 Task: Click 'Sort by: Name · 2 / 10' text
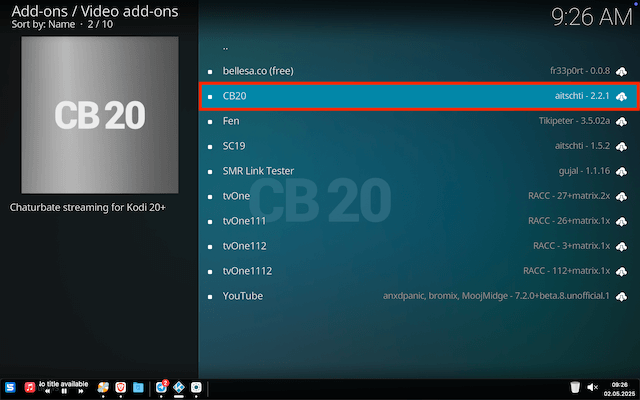62,24
